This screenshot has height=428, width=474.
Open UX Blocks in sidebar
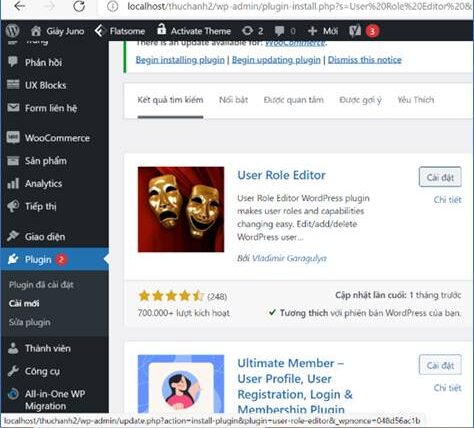[x=37, y=85]
